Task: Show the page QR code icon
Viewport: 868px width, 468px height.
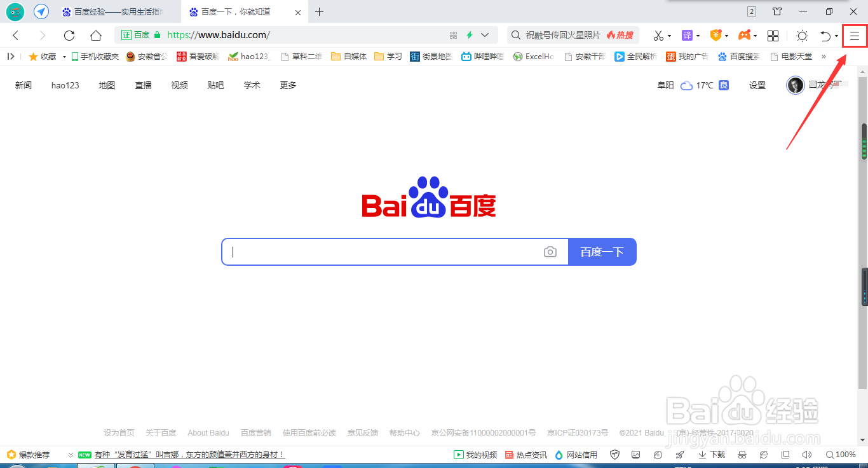Action: tap(453, 36)
